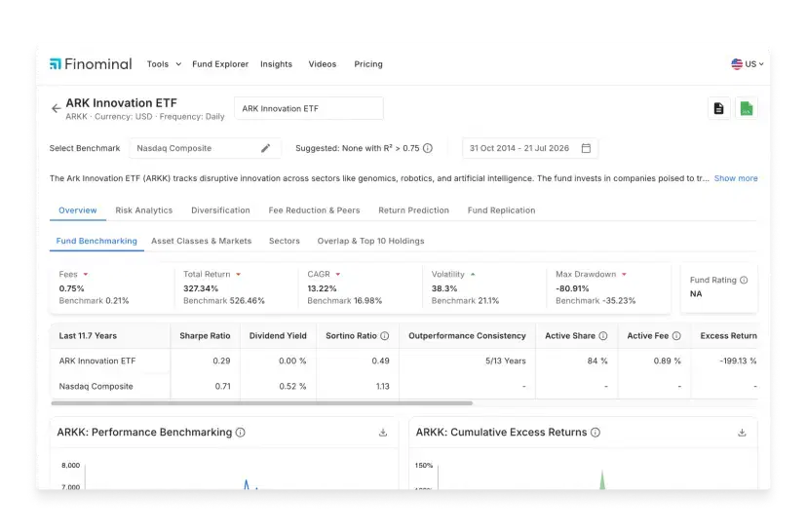Click Nasdaq Composite row in table

403,387
